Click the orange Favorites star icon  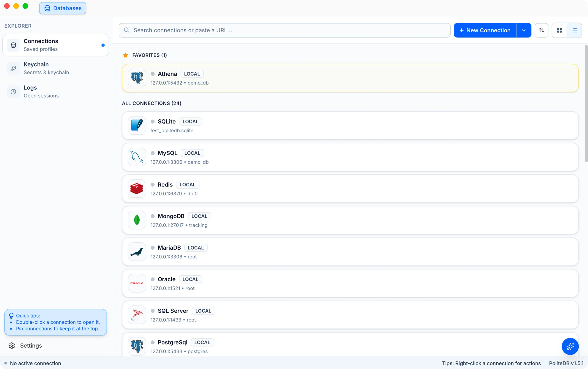coord(125,55)
